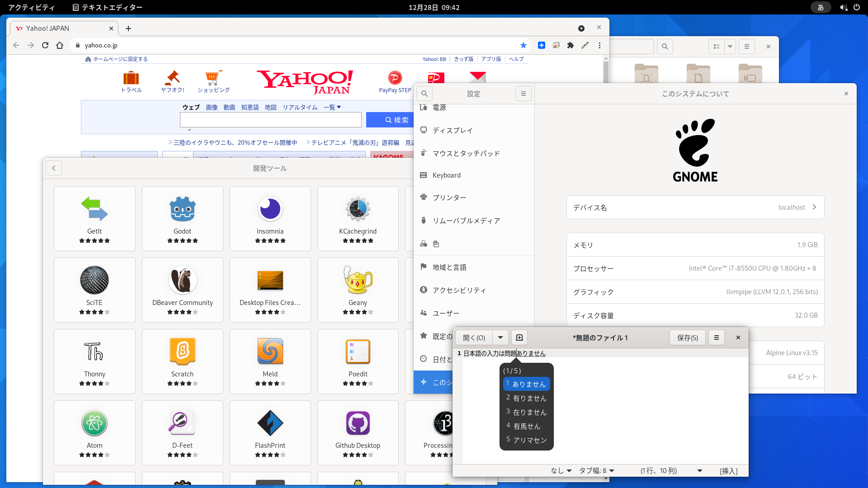Open KCachegrind in the software list
Image resolution: width=868 pixels, height=488 pixels.
358,219
